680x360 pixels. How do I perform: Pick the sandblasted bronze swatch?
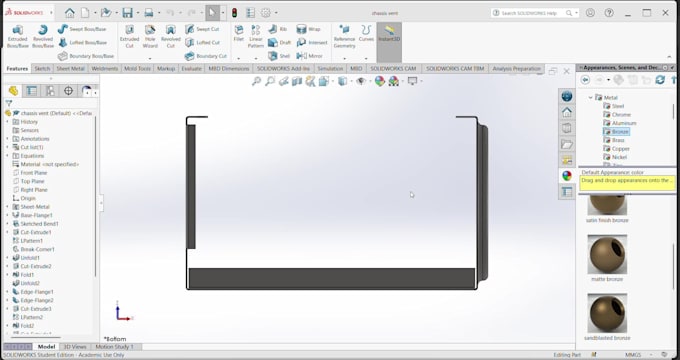(607, 313)
